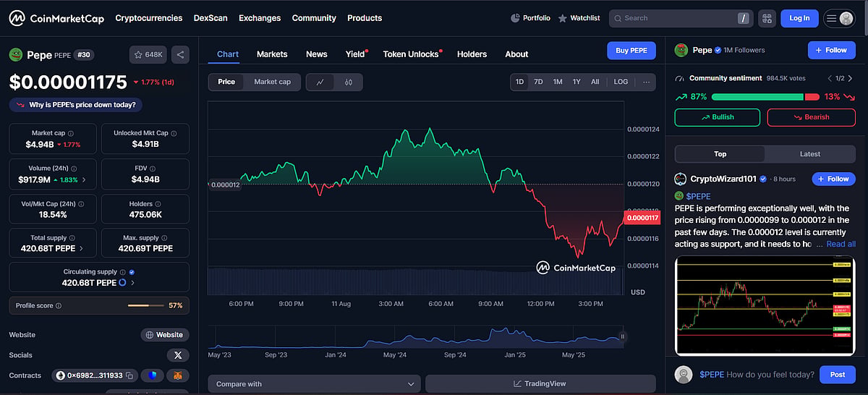
Task: Switch to the Token Unlocks tab
Action: (411, 54)
